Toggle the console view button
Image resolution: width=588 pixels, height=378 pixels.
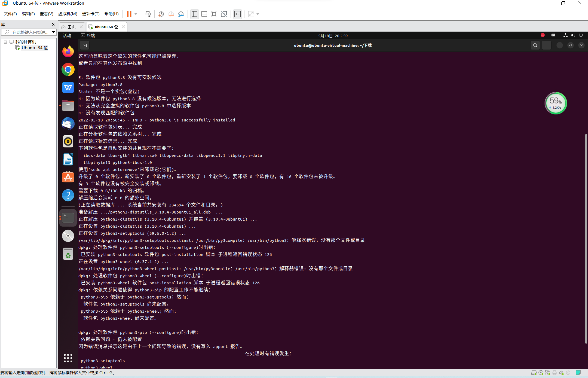tap(237, 14)
